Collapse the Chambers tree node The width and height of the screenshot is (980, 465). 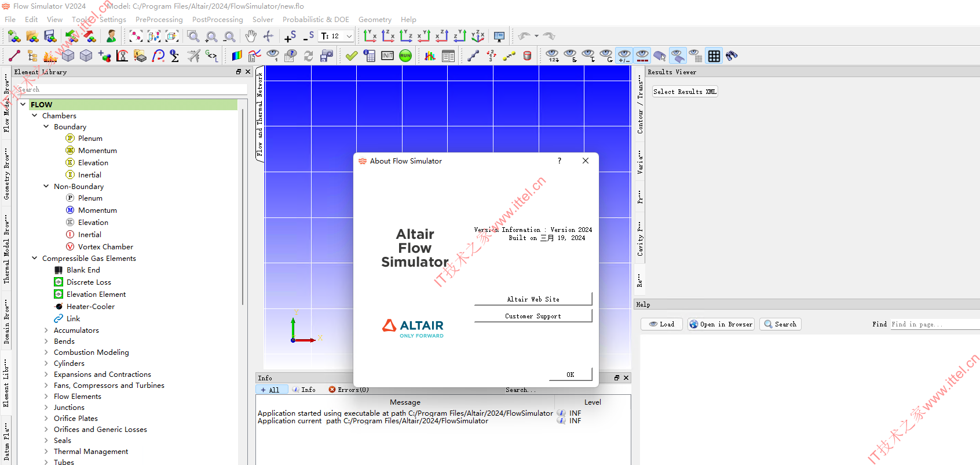pos(35,115)
